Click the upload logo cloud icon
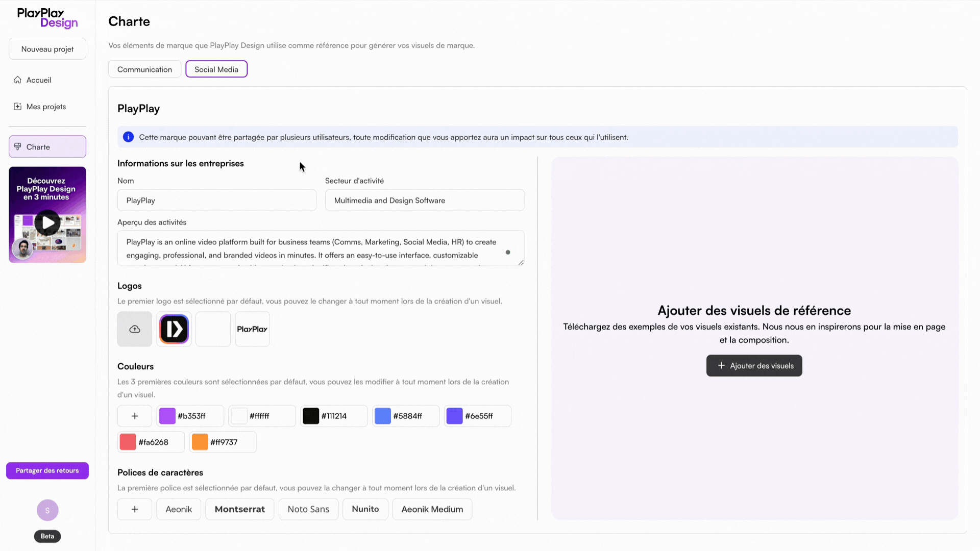980x551 pixels. [x=135, y=329]
